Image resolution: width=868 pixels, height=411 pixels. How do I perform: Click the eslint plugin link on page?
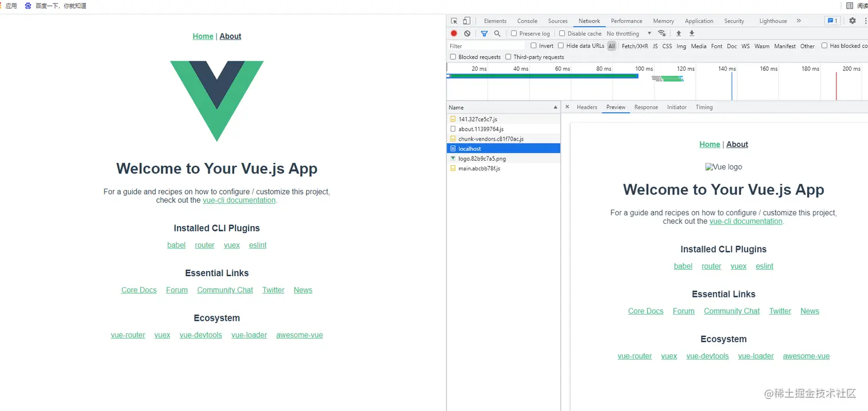point(258,245)
